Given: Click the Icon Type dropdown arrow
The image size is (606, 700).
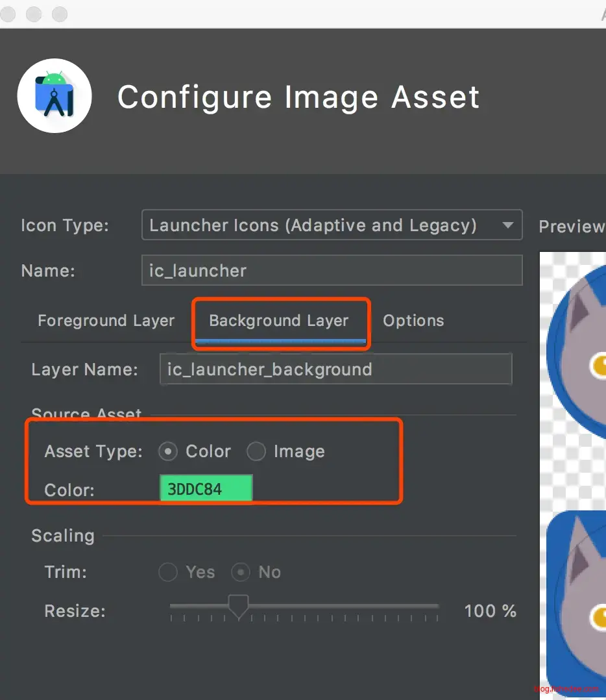Looking at the screenshot, I should pos(507,225).
